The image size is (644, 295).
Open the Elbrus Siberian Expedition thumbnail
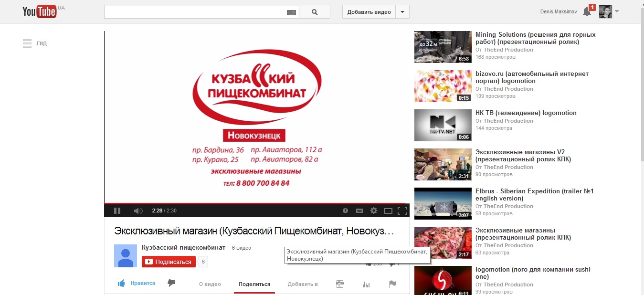pyautogui.click(x=443, y=203)
